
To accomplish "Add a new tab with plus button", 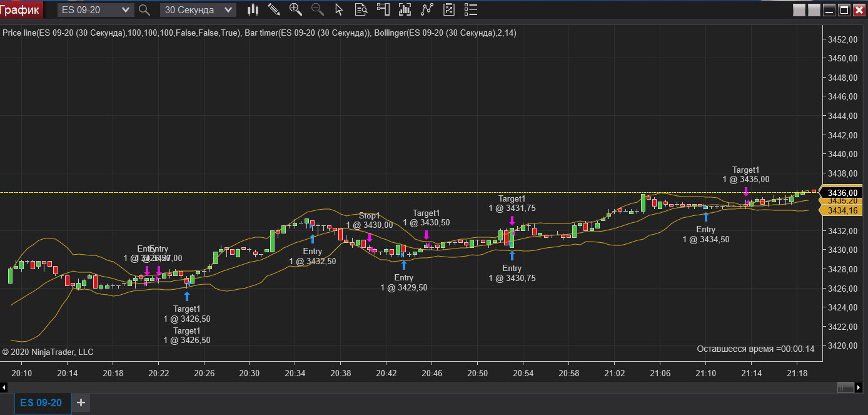I will (81, 402).
